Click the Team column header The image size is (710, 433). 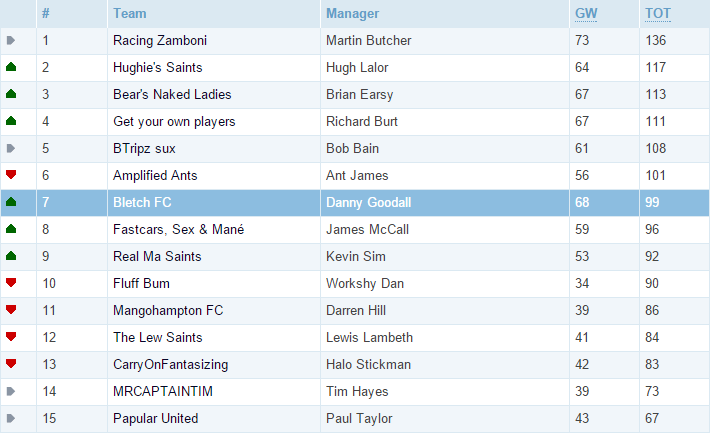pos(130,14)
